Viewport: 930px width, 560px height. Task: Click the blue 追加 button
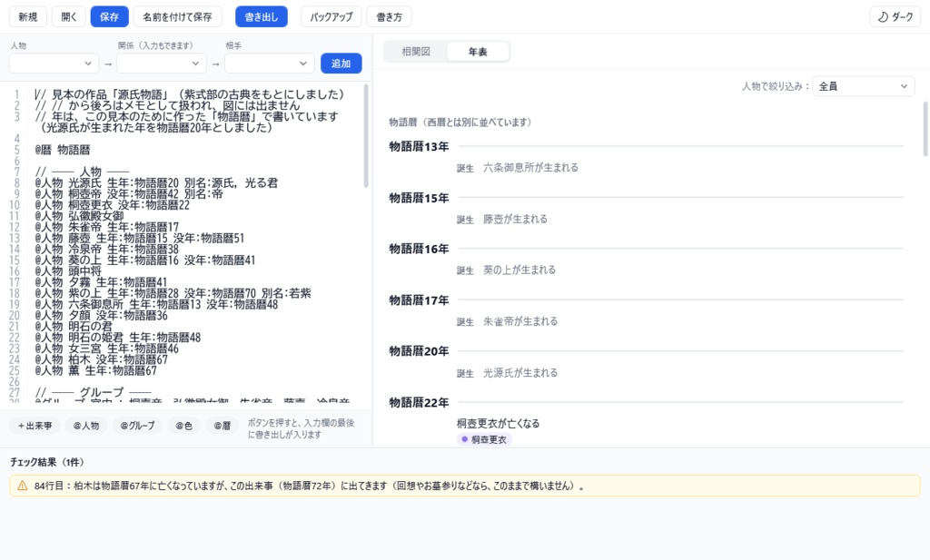pyautogui.click(x=341, y=64)
